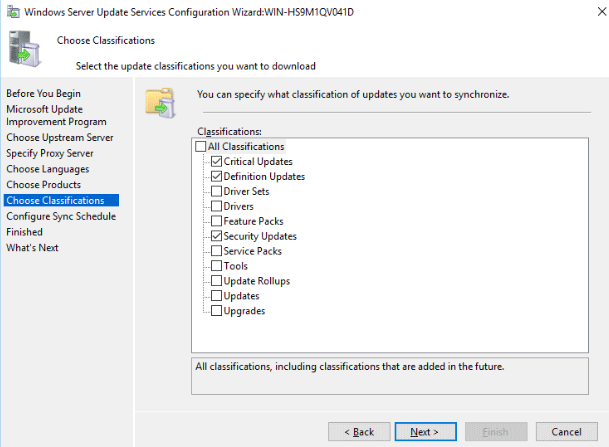Enable the Driver Sets checkbox
Screen dimensions: 609x447
216,191
